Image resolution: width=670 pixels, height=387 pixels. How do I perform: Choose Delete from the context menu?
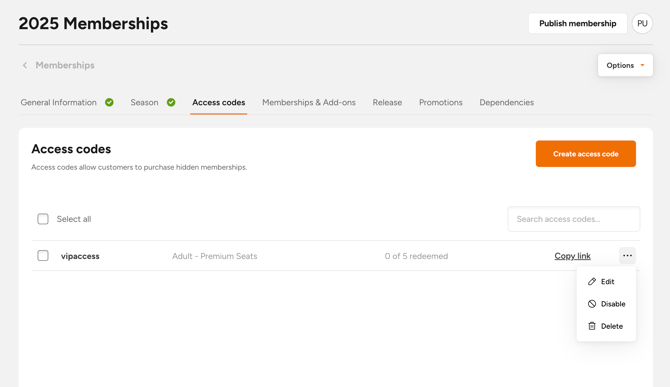(x=606, y=326)
